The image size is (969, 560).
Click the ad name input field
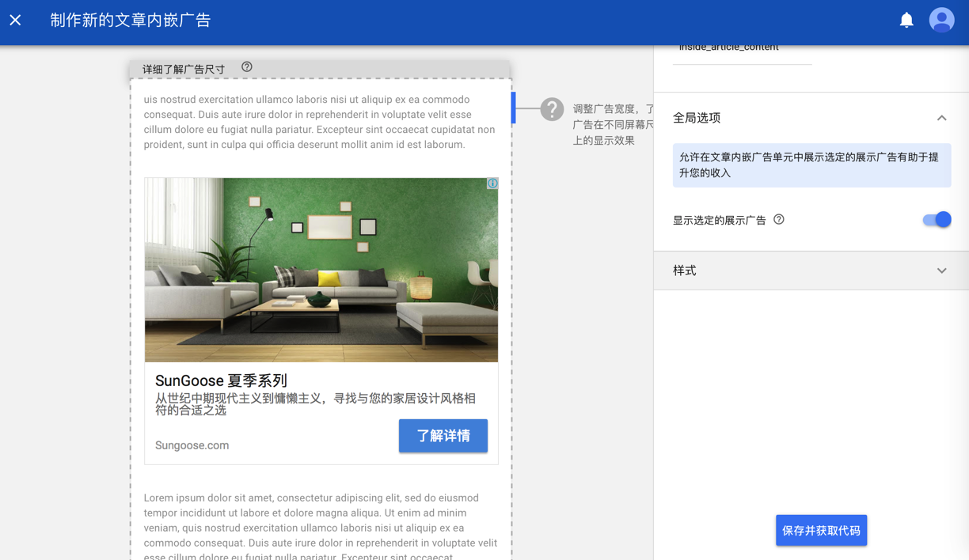click(x=742, y=52)
